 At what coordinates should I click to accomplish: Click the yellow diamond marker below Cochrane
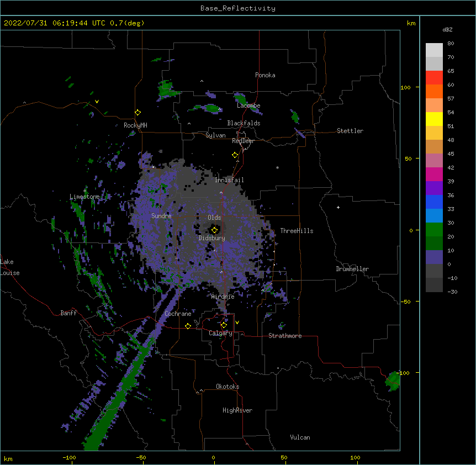coord(188,326)
